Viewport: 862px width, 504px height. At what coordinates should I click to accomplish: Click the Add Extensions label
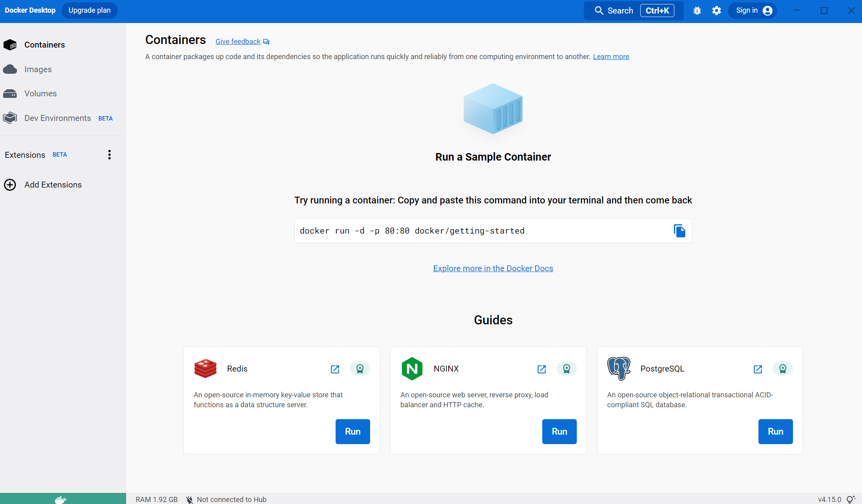53,185
